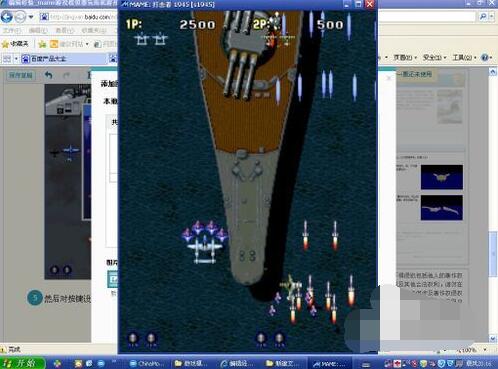
Task: Click the browser Forward arrow button
Action: (x=20, y=17)
